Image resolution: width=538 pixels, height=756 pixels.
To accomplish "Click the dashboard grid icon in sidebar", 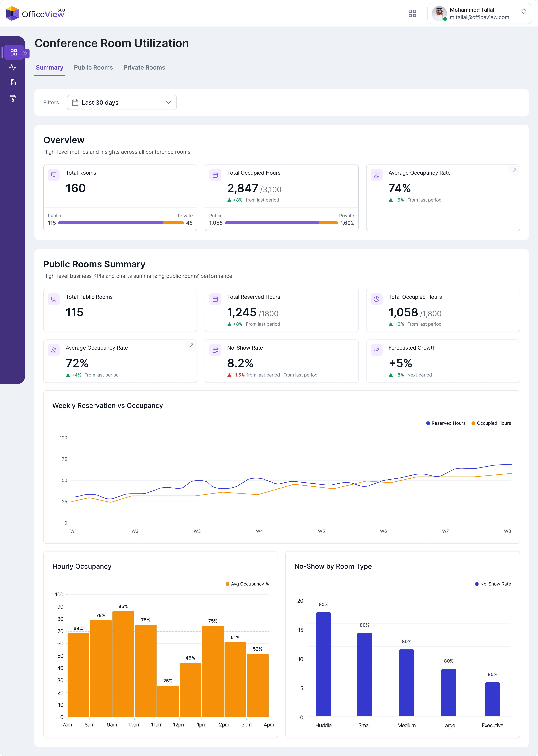I will click(x=14, y=52).
